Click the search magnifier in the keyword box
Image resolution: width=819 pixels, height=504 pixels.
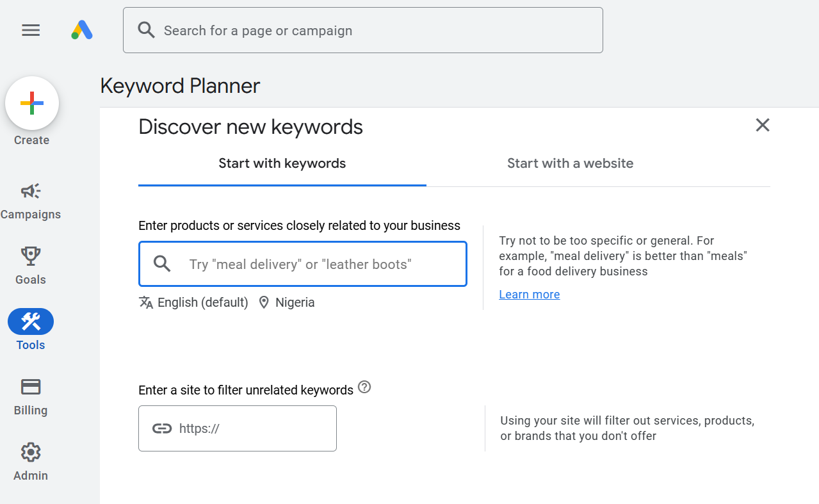[x=161, y=263]
